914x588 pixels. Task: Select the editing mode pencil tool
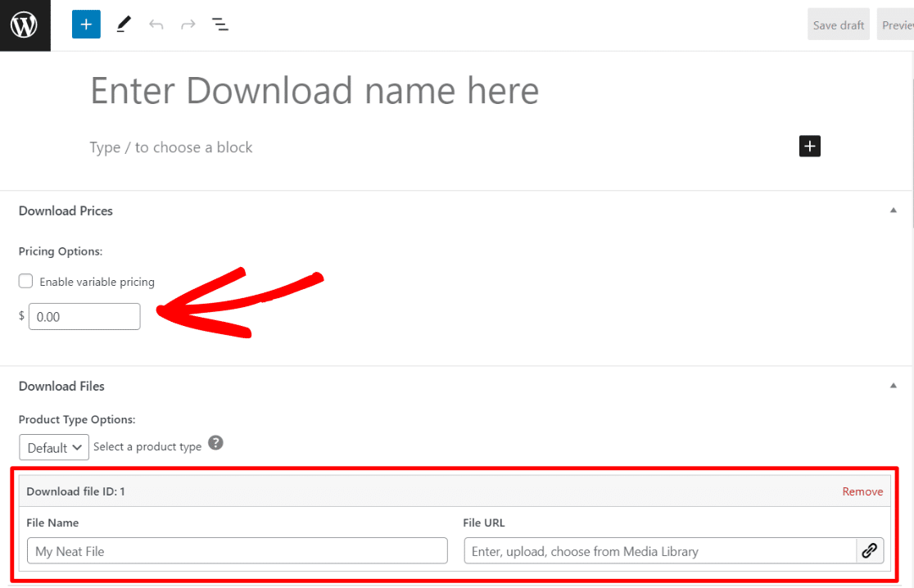[123, 24]
